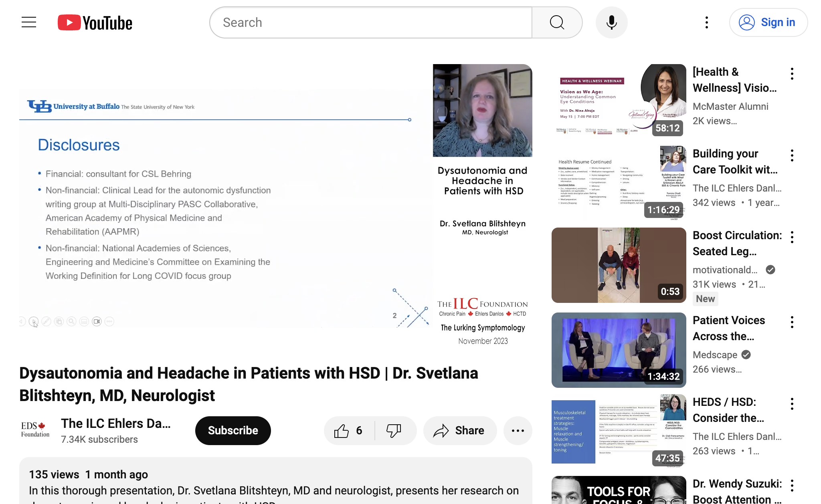Click the slide's pen icon in presentation controls
Viewport: 821px width, 504px height.
(x=46, y=321)
